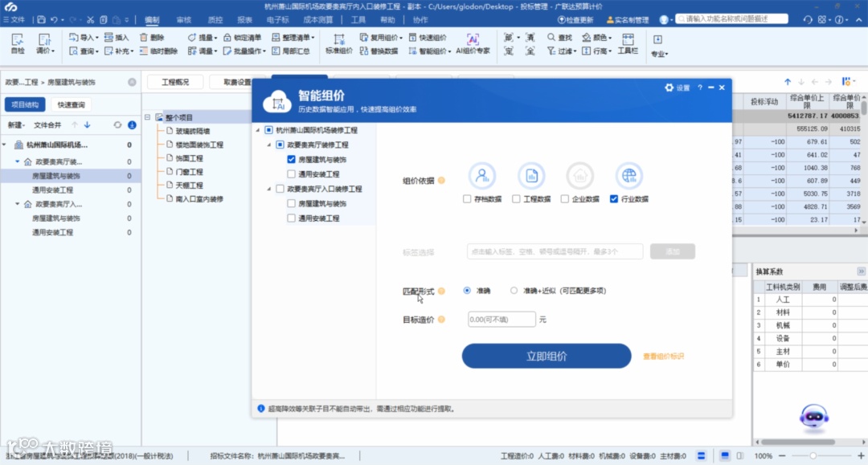Image resolution: width=868 pixels, height=465 pixels.
Task: Click the top search box for functions
Action: tap(732, 18)
